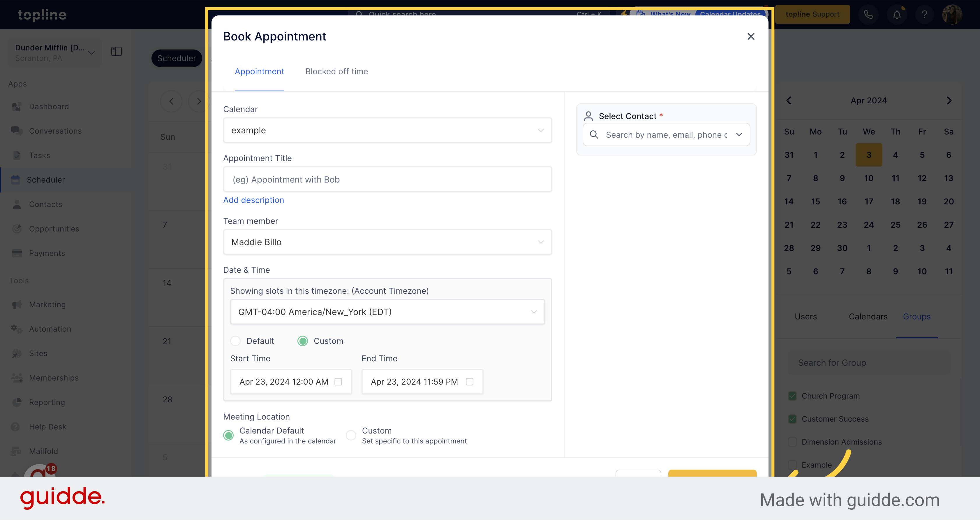Open the Users tab
This screenshot has width=980, height=520.
tap(806, 317)
